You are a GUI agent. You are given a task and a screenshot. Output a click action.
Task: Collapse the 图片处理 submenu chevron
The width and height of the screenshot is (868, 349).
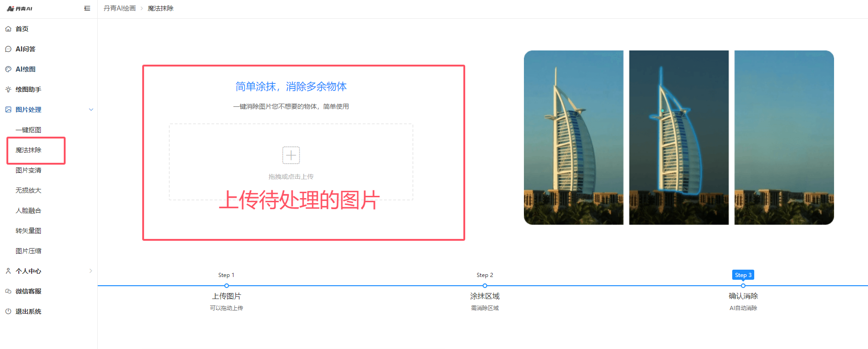click(x=91, y=110)
